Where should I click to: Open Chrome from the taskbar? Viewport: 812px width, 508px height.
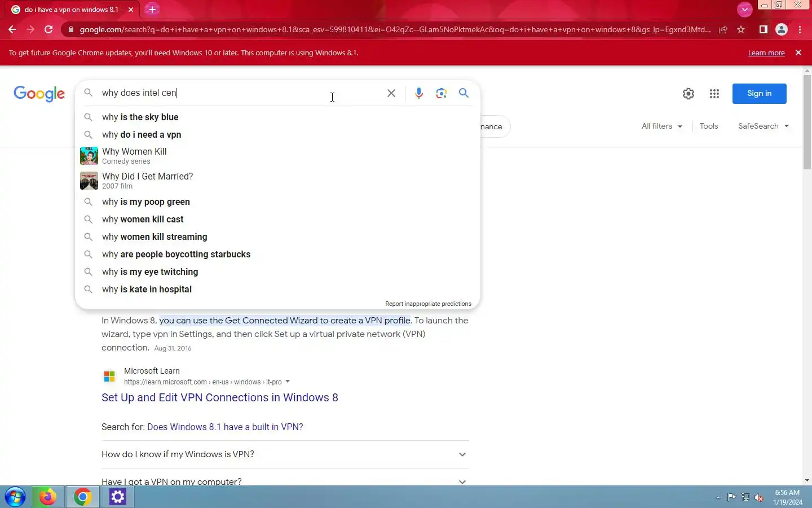[82, 497]
